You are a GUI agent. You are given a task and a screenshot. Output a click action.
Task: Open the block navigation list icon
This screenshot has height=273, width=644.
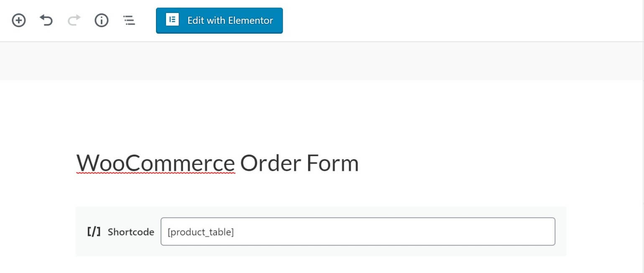[129, 20]
